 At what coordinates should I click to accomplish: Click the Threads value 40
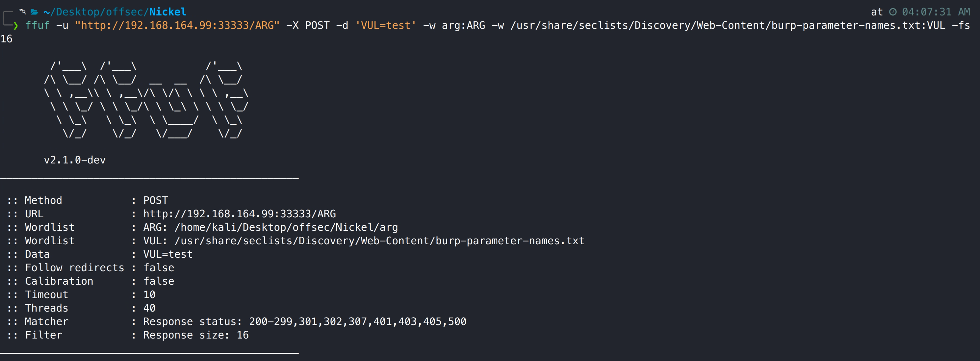(149, 308)
